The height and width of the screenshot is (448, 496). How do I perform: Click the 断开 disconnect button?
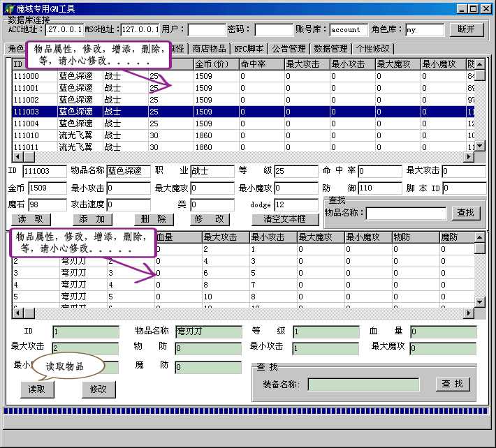pyautogui.click(x=466, y=30)
